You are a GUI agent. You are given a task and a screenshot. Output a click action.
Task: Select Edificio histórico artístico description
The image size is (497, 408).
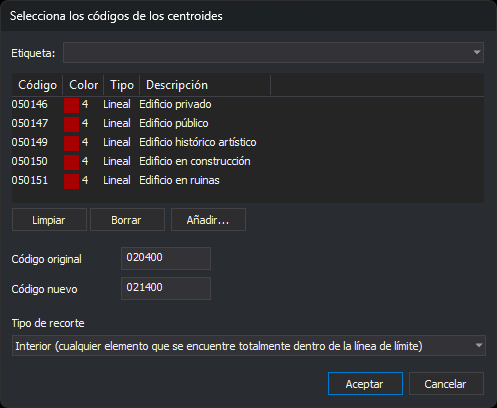(x=198, y=142)
